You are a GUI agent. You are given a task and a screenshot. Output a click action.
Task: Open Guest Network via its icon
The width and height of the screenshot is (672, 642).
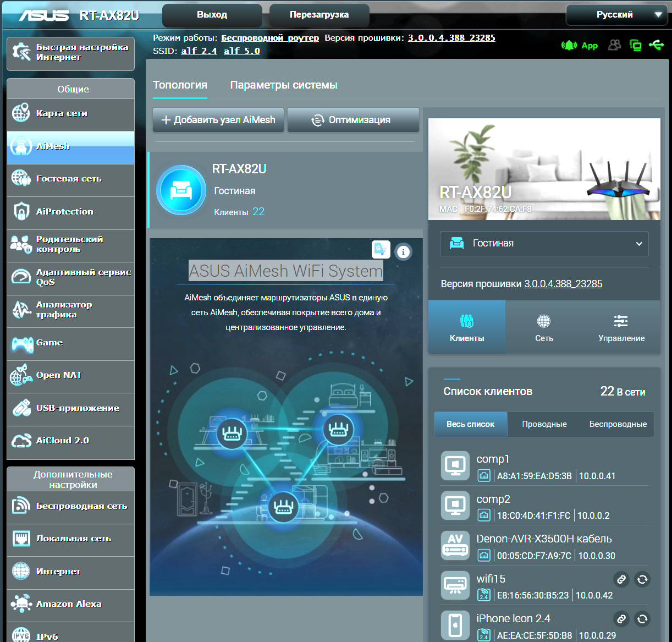tap(21, 179)
